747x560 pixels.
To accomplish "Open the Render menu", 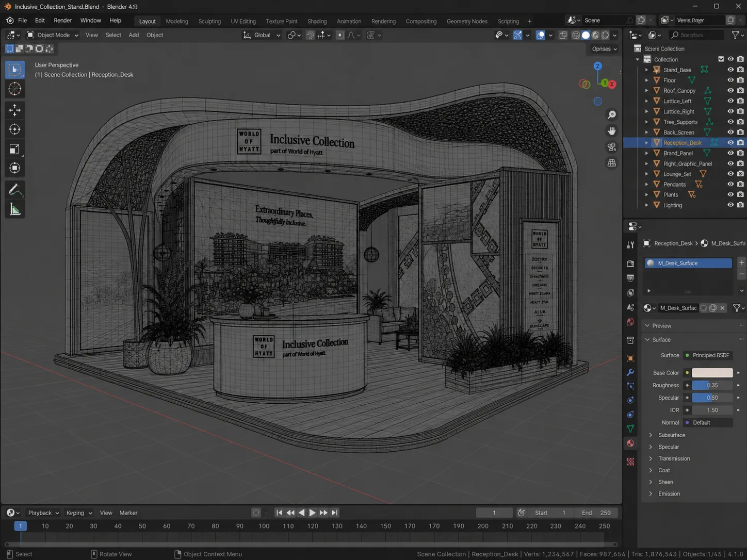I will point(63,21).
